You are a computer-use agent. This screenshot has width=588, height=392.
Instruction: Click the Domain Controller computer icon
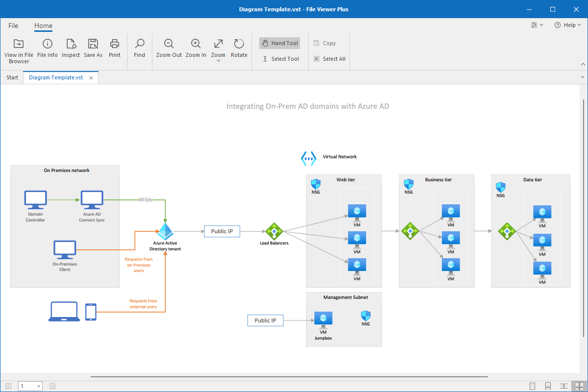coord(35,200)
